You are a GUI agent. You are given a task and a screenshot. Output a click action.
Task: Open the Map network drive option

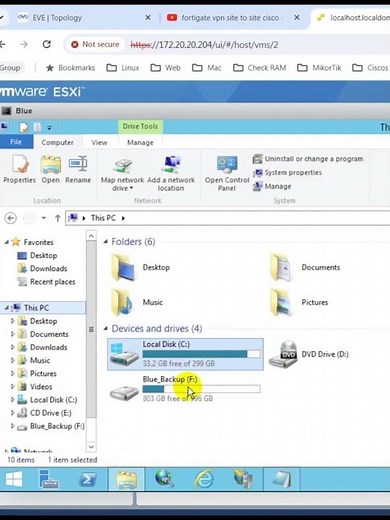coord(122,174)
